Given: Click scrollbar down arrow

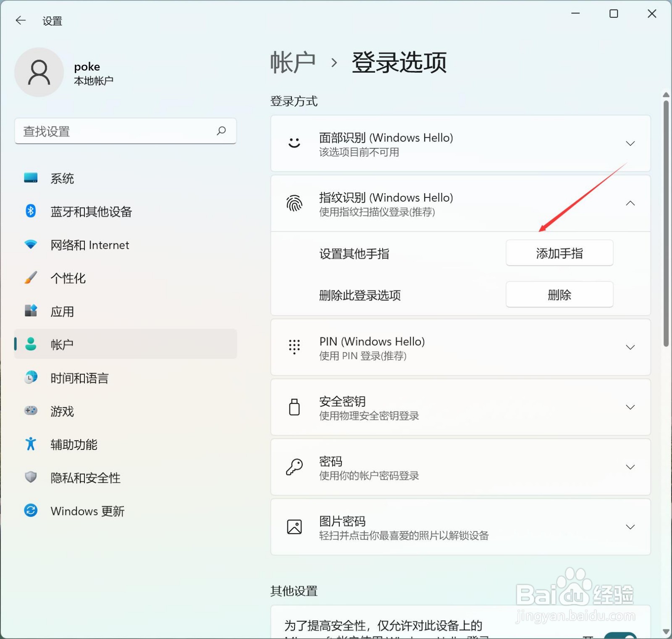Looking at the screenshot, I should (x=666, y=631).
